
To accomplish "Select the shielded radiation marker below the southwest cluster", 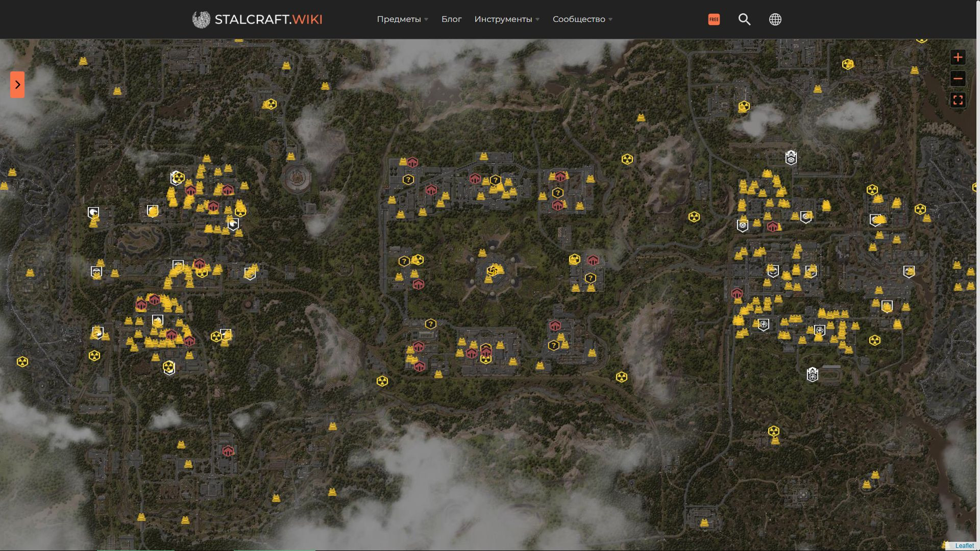I will [169, 367].
